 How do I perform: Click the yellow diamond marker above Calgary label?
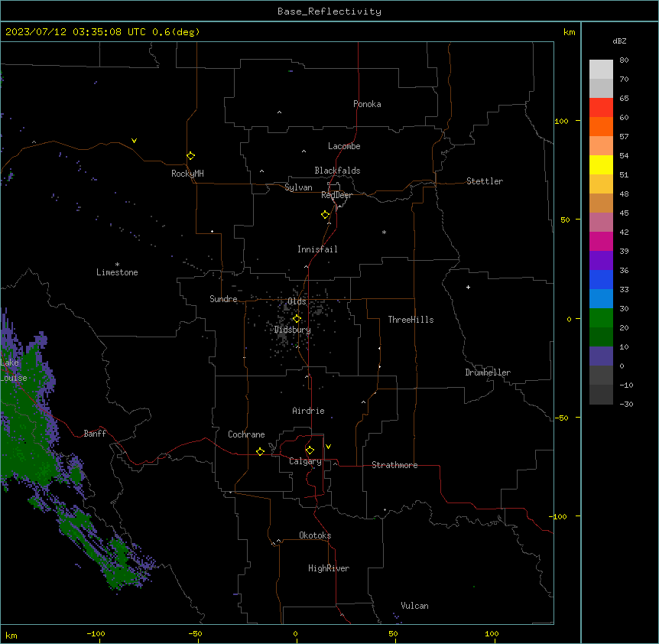coord(310,450)
